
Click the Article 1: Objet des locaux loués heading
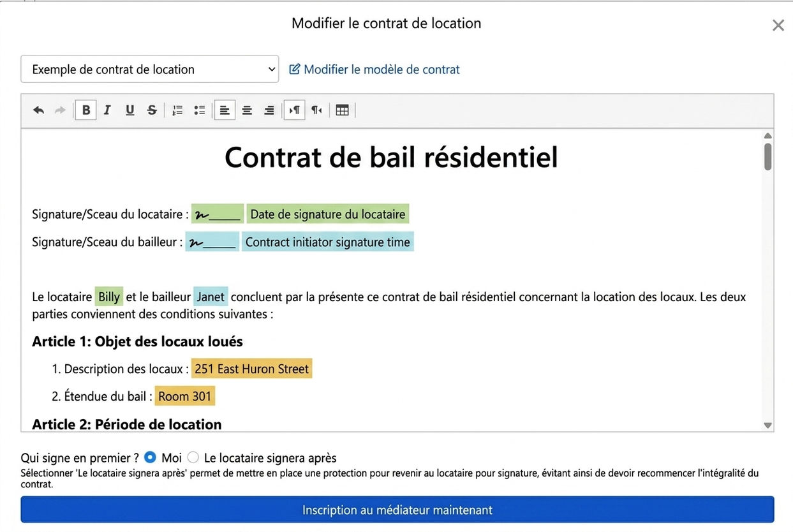137,341
